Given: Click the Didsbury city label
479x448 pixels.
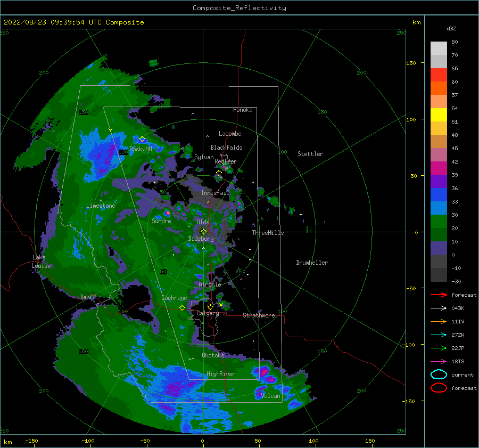Looking at the screenshot, I should pos(201,239).
